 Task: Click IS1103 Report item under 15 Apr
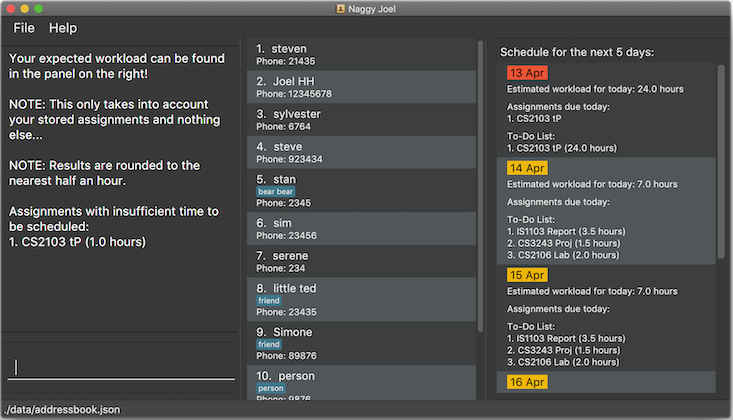point(566,338)
